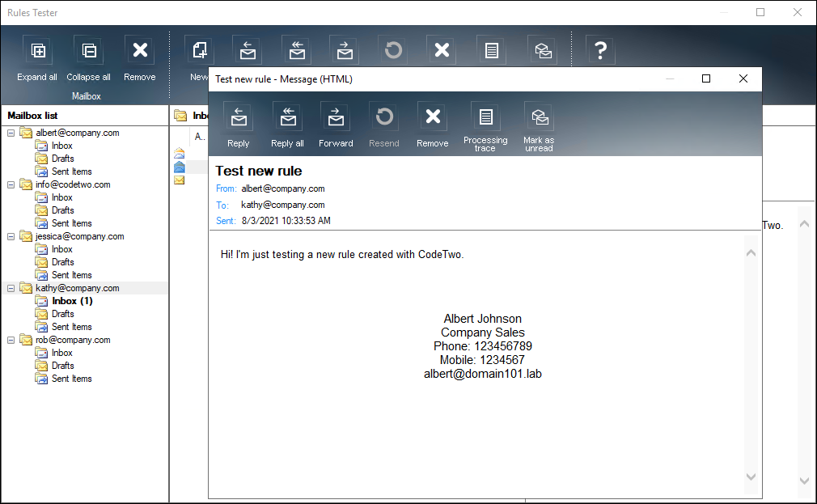Close the Test new rule message window
Viewport: 817px width, 504px height.
[x=743, y=78]
